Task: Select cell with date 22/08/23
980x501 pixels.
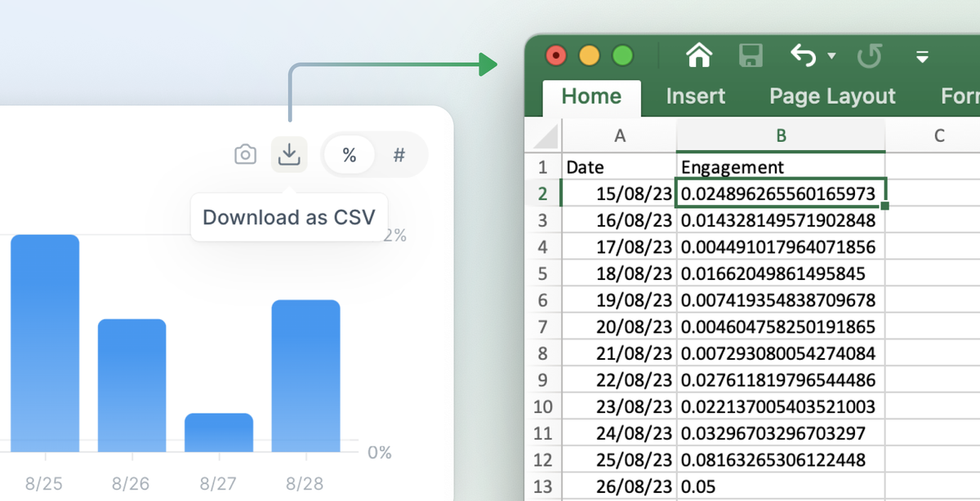Action: [x=619, y=379]
